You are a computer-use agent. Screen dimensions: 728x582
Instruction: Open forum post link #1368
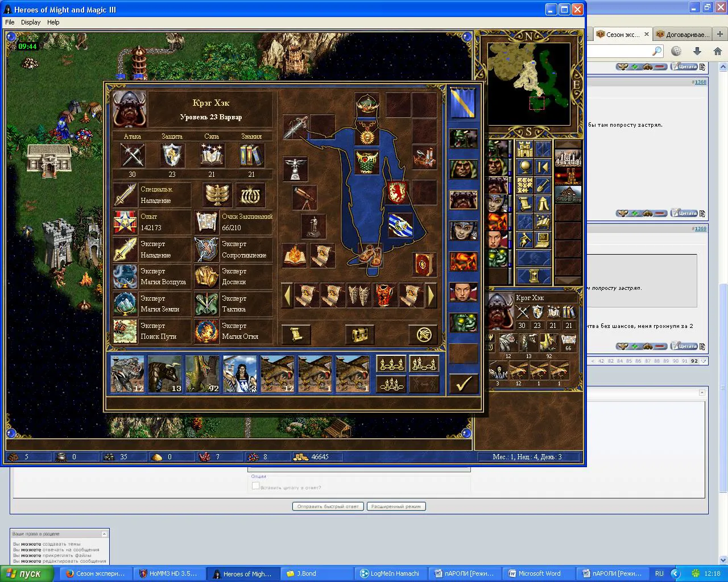700,82
